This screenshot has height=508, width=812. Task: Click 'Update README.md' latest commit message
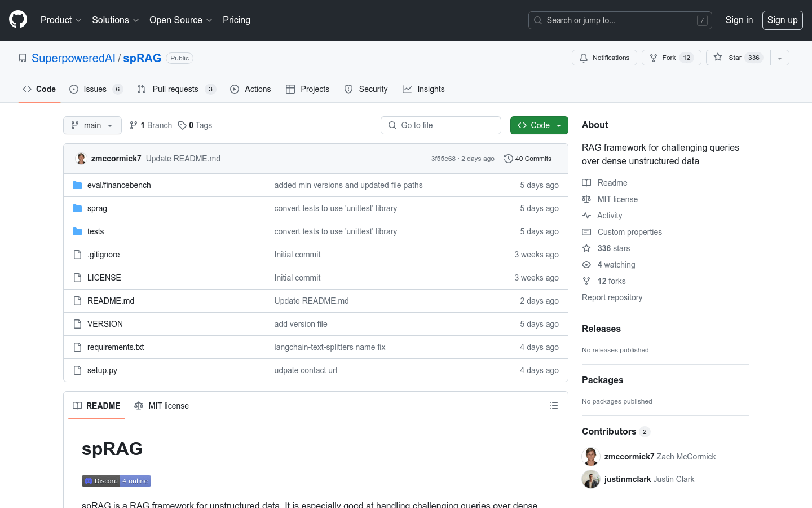pos(183,159)
